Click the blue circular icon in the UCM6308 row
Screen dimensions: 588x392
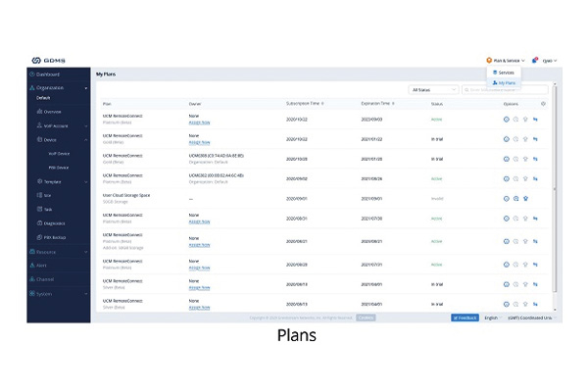tap(507, 159)
